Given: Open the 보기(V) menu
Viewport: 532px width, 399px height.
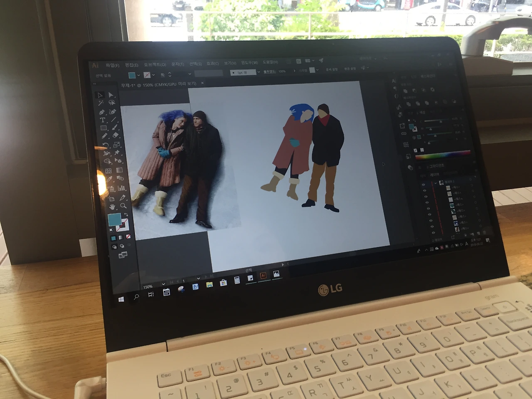Looking at the screenshot, I should pyautogui.click(x=230, y=63).
